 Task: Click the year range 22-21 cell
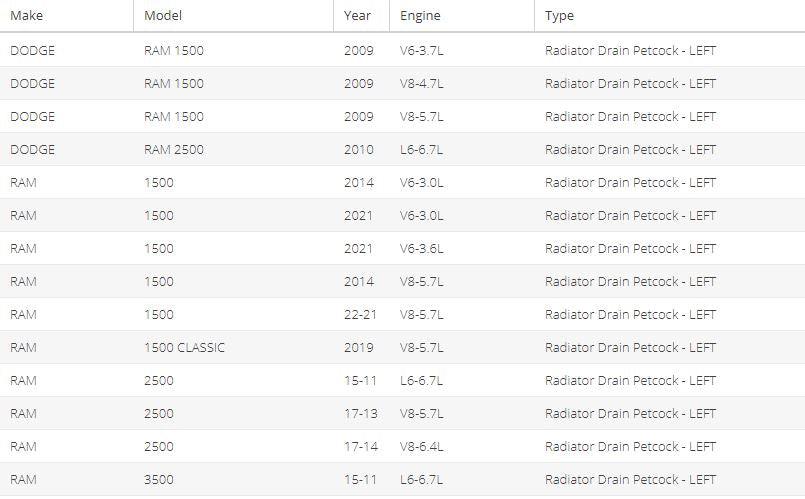pyautogui.click(x=360, y=314)
